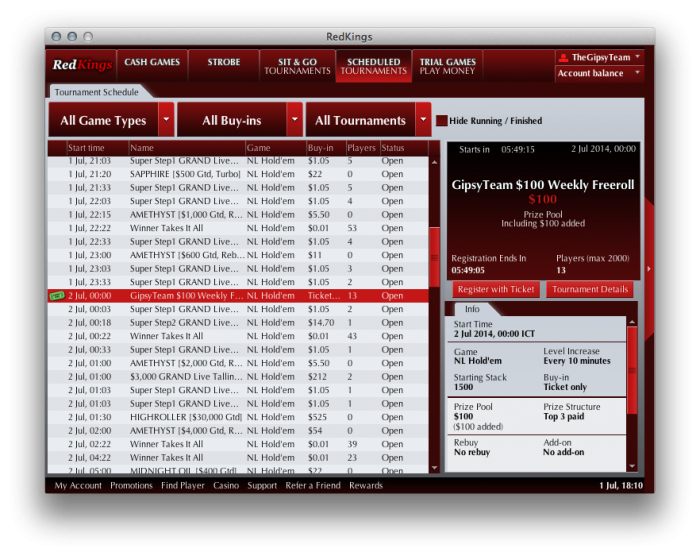The image size is (700, 556).
Task: Open the Casino link
Action: (226, 485)
